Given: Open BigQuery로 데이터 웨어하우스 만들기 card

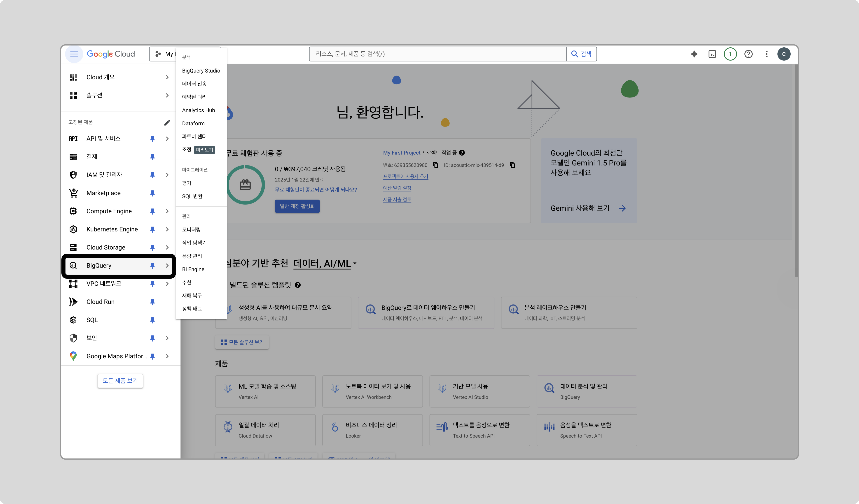Looking at the screenshot, I should [426, 313].
